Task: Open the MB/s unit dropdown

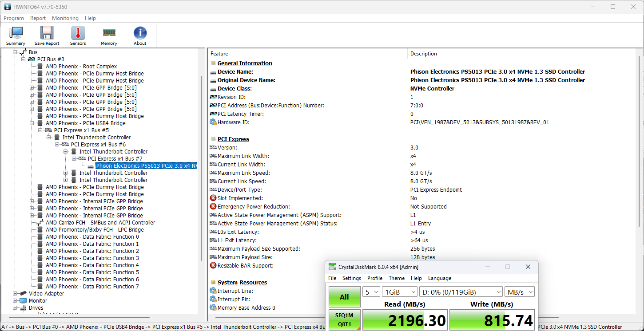Action: pyautogui.click(x=519, y=292)
